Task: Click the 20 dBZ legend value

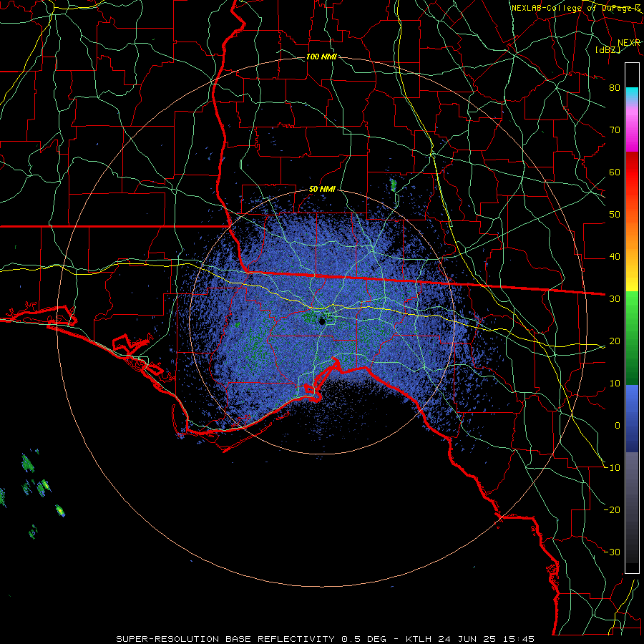Action: 615,341
